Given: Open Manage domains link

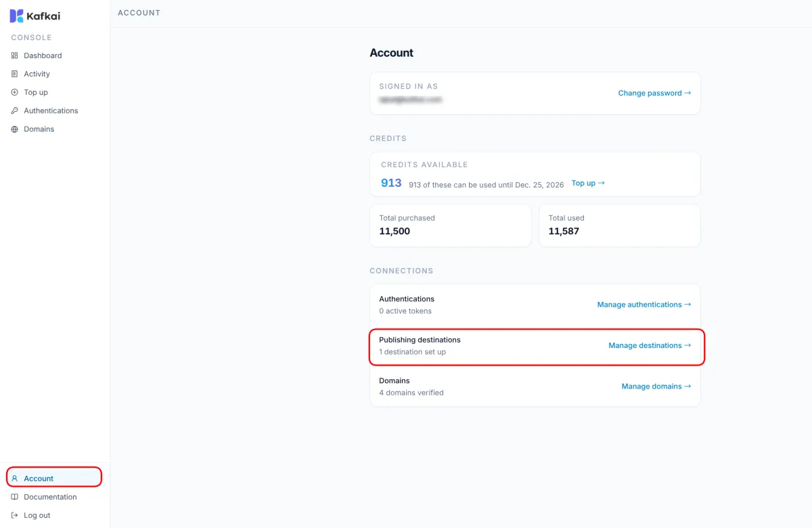Looking at the screenshot, I should pyautogui.click(x=656, y=387).
